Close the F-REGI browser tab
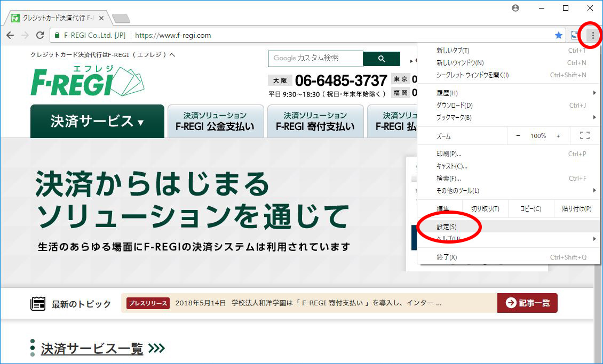The width and height of the screenshot is (603, 364). (x=101, y=18)
